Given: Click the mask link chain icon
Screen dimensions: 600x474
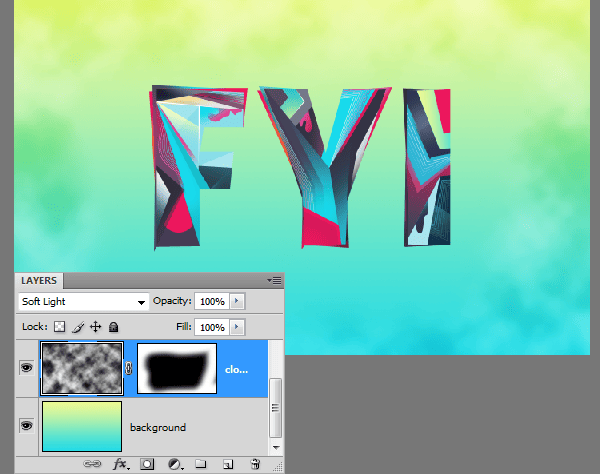Looking at the screenshot, I should pos(128,368).
